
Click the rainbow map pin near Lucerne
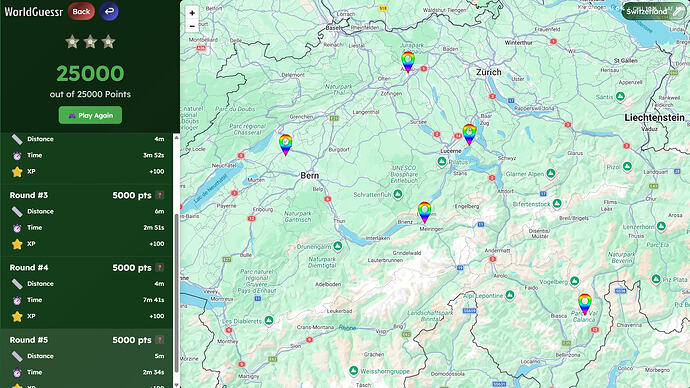(x=469, y=134)
